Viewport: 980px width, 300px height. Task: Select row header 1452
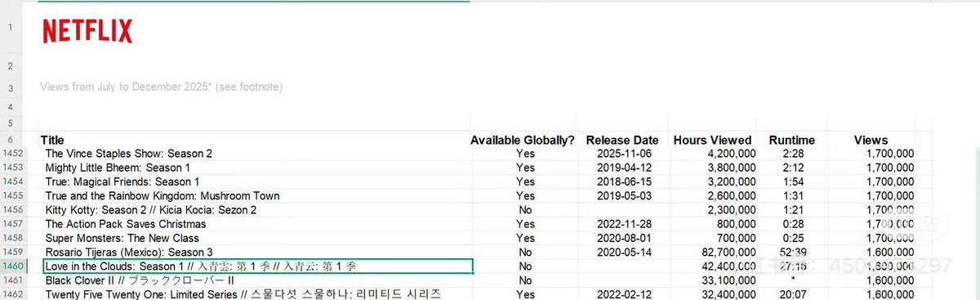click(11, 154)
